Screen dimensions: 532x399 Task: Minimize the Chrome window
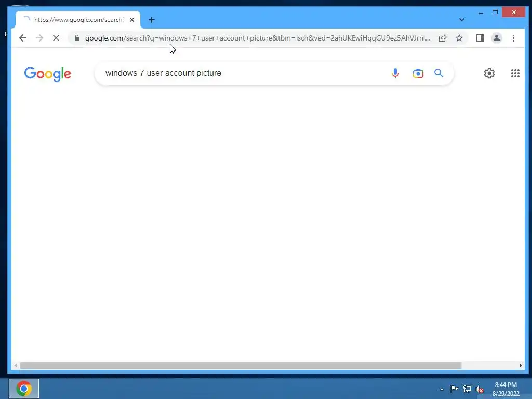[x=481, y=12]
